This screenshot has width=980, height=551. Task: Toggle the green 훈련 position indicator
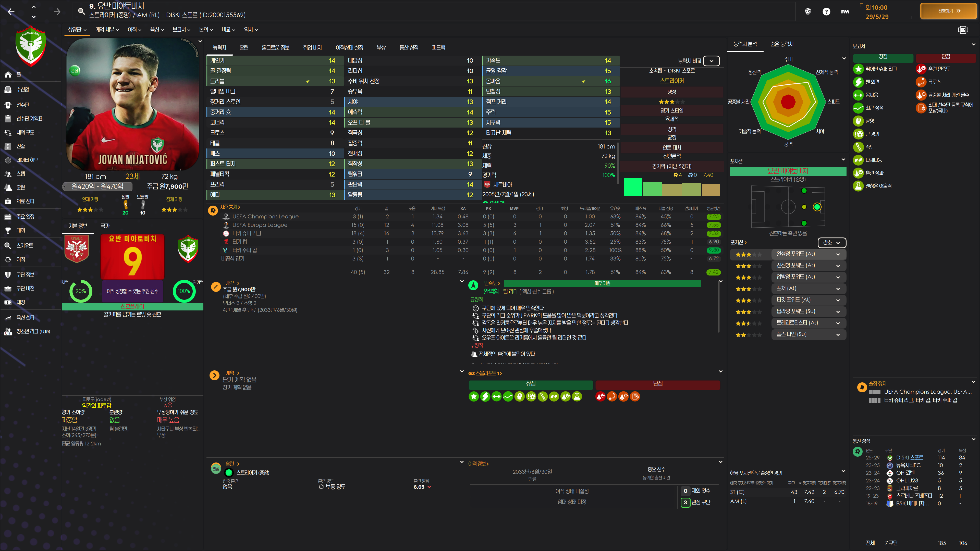(229, 473)
